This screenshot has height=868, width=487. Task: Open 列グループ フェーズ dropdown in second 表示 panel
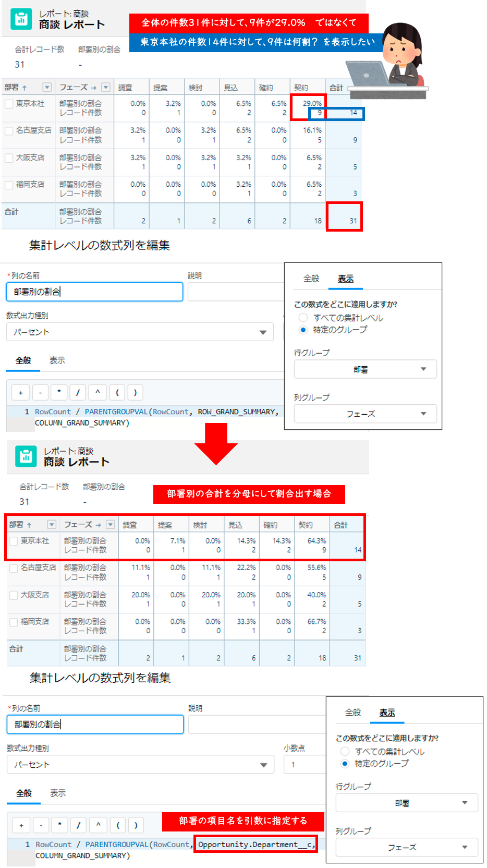tap(407, 847)
